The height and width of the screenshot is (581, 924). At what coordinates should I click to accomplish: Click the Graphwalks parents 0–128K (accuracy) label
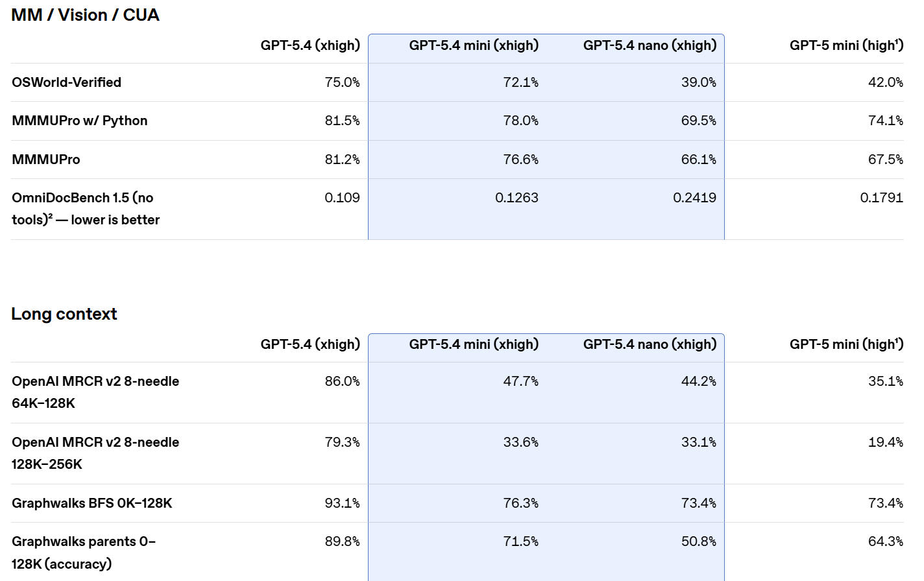pyautogui.click(x=83, y=552)
